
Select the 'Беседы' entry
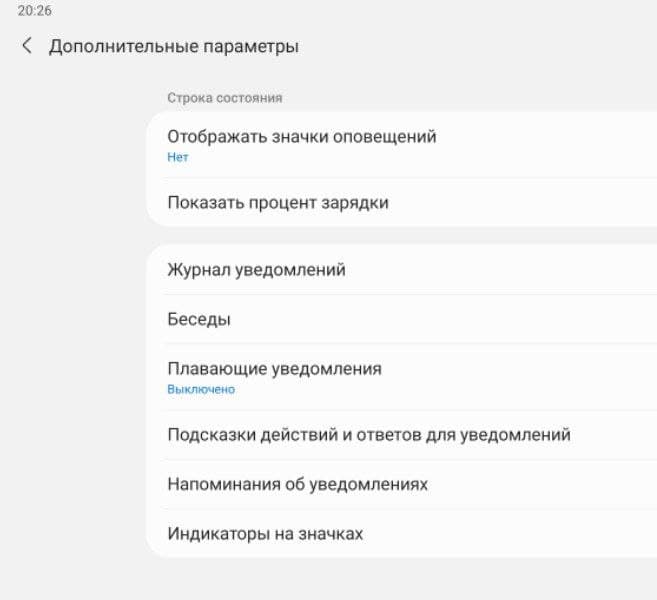(199, 320)
